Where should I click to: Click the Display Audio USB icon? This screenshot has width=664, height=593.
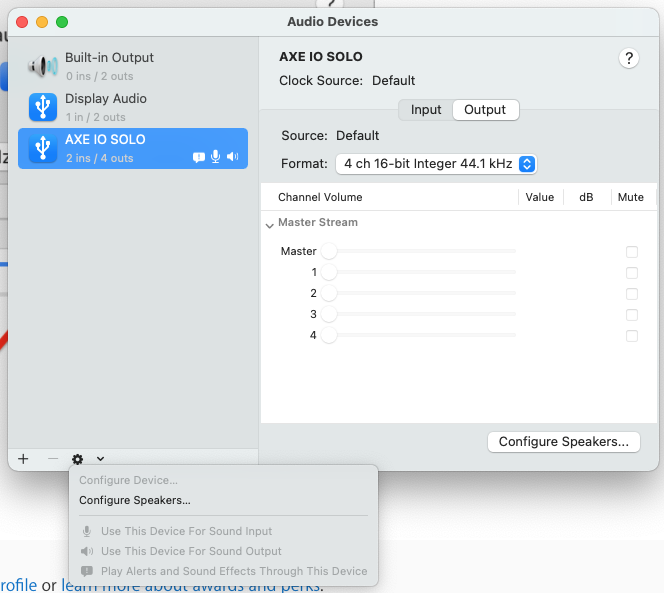43,107
